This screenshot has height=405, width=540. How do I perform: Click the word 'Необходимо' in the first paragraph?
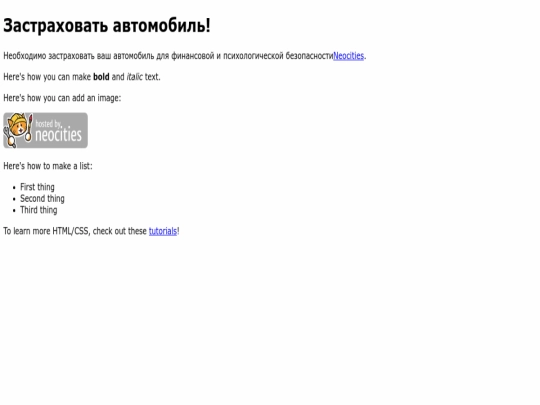24,56
